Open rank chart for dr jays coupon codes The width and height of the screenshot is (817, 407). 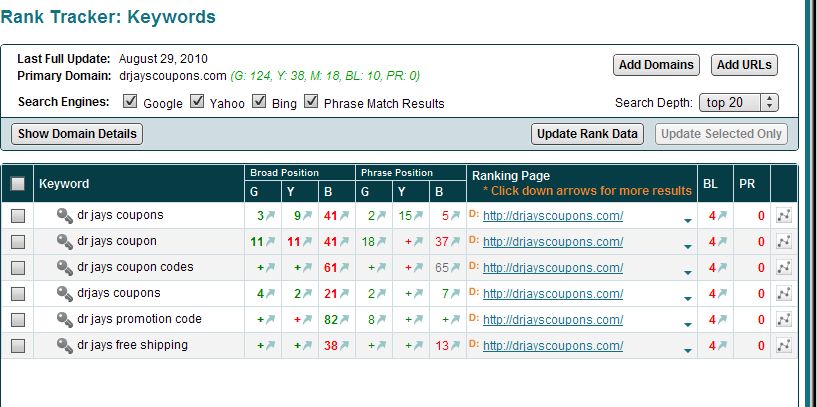(784, 267)
